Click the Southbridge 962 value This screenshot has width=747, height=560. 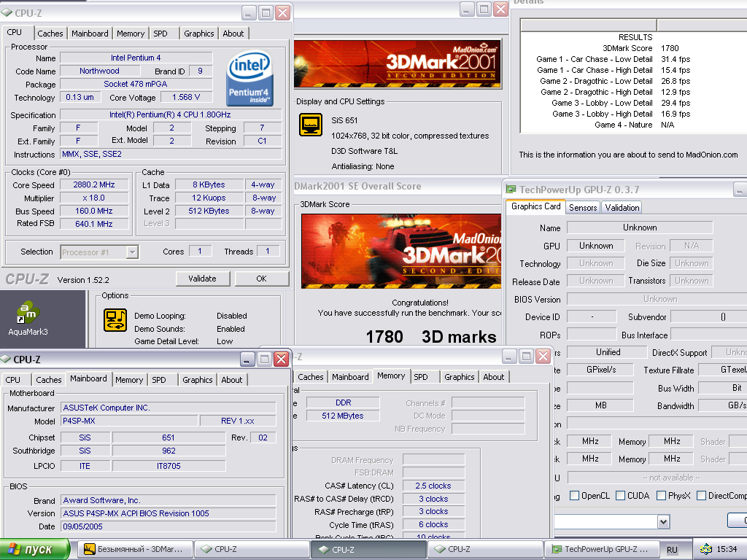click(x=169, y=451)
